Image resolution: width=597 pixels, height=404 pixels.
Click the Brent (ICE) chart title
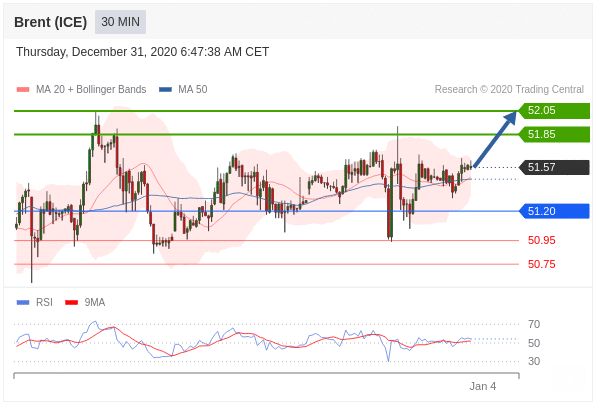[x=51, y=22]
